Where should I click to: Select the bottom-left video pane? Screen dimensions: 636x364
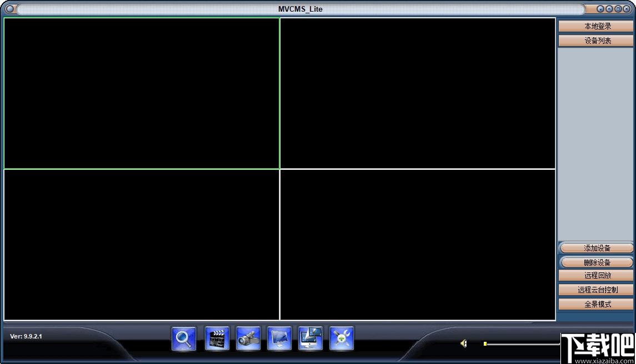point(142,245)
